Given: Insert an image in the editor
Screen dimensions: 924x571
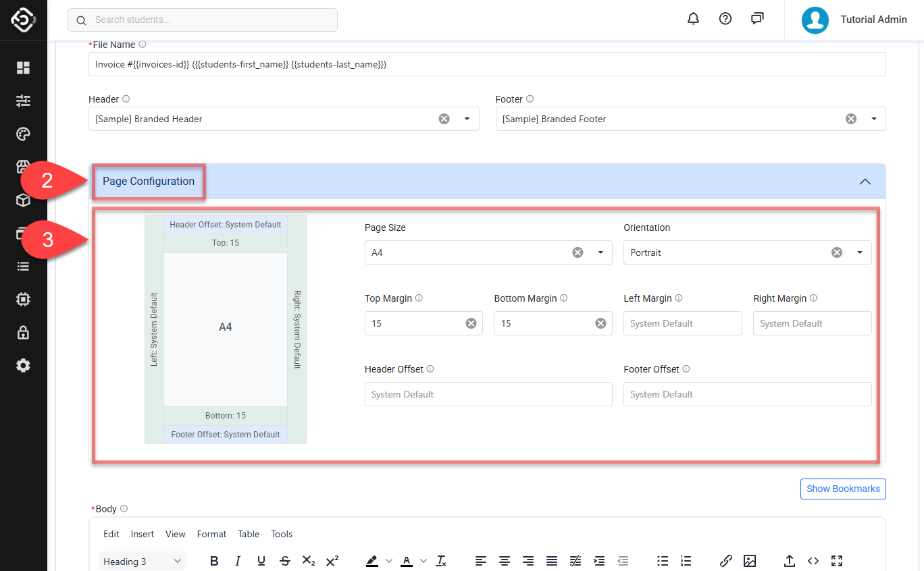Looking at the screenshot, I should coord(749,561).
